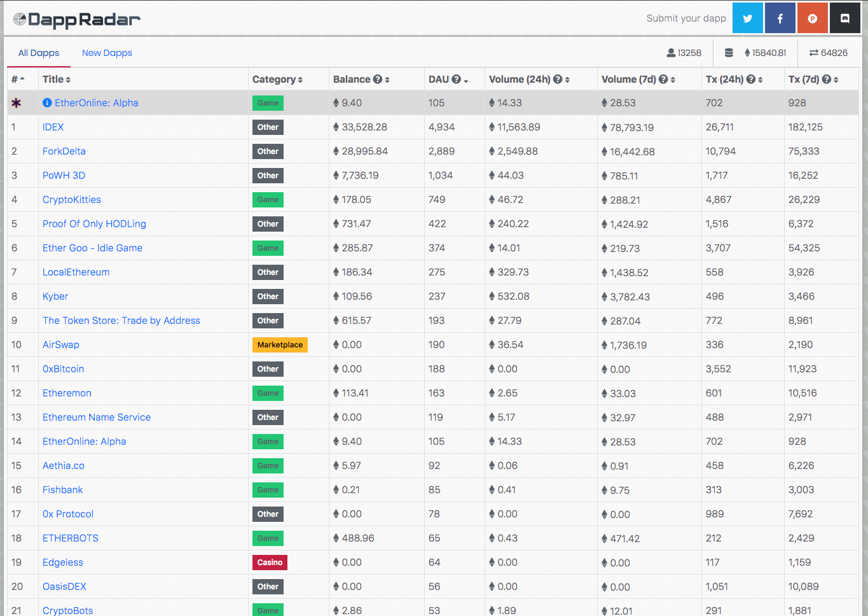Click Casino category badge for Edgeless
Viewport: 868px width, 616px height.
click(270, 562)
